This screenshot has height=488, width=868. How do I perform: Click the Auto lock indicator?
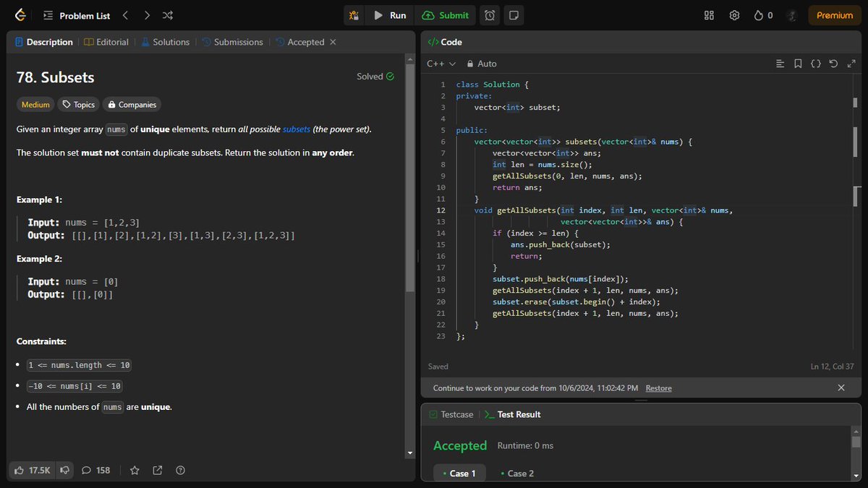pos(482,64)
